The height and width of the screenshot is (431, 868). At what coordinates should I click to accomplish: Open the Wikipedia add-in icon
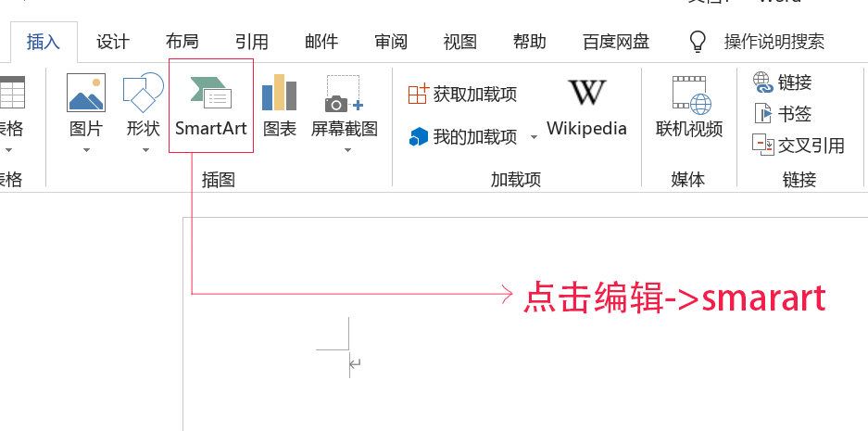pos(586,93)
